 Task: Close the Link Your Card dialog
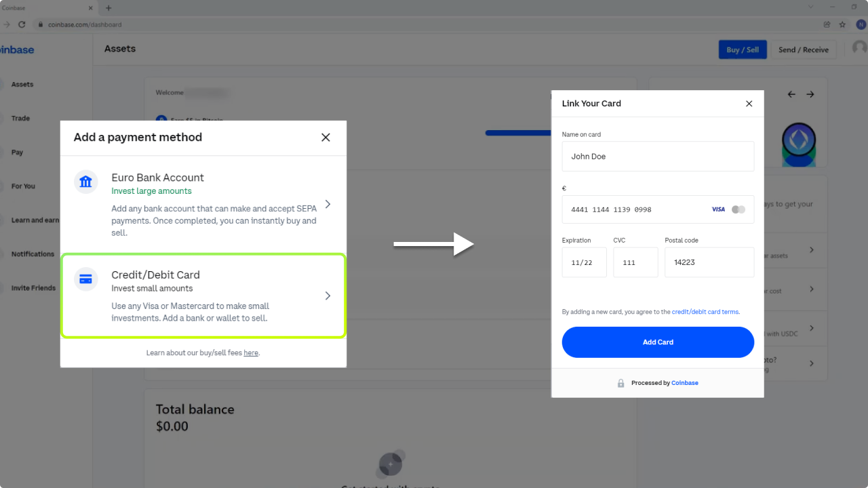(x=749, y=104)
